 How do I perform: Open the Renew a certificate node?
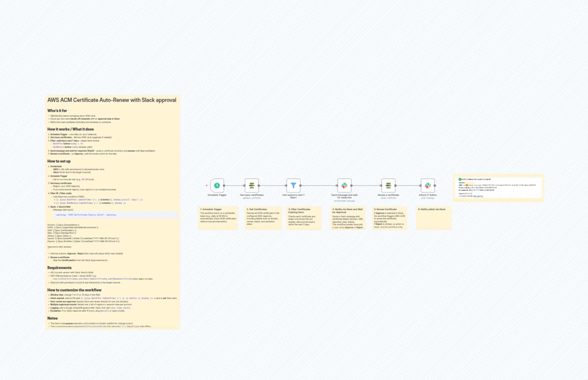pos(388,186)
